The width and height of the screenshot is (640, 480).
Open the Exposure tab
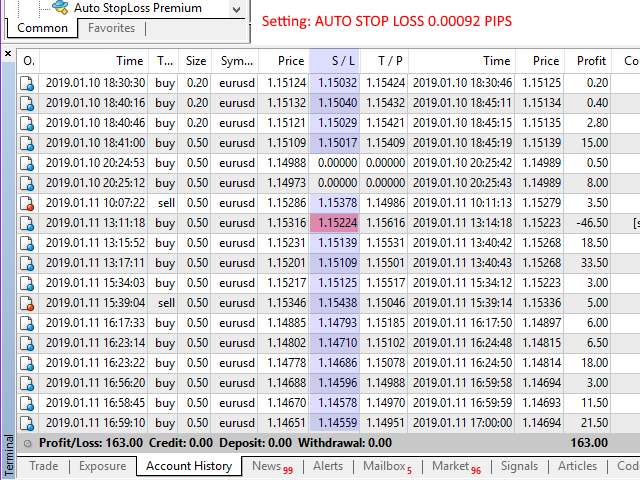pos(102,466)
